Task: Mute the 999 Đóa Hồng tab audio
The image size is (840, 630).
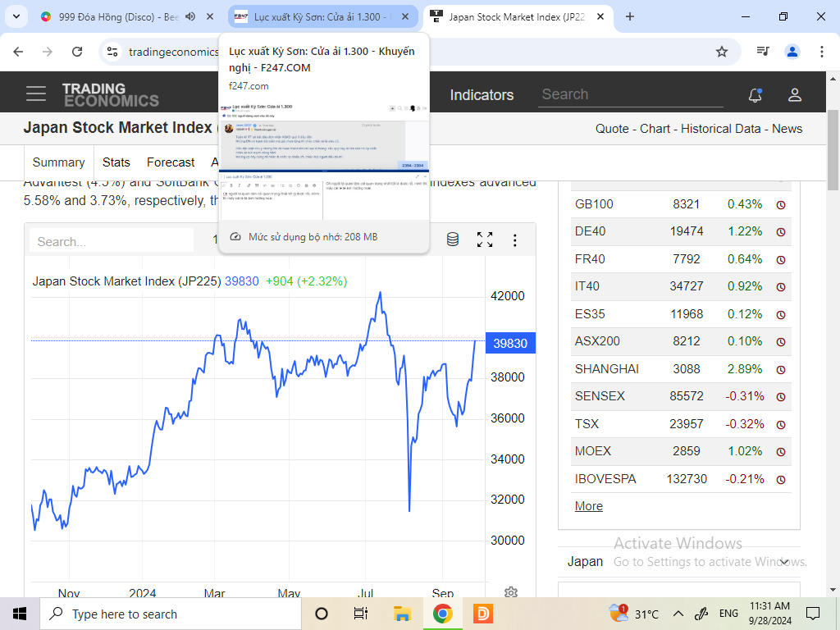Action: 190,16
